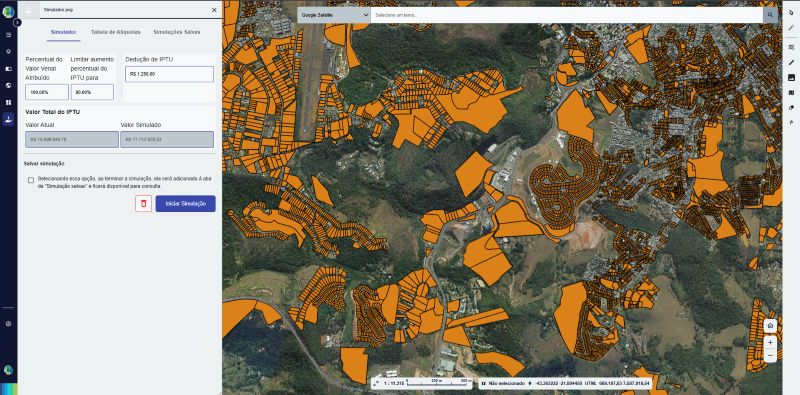
Task: Click the Valor Atual field
Action: point(71,139)
